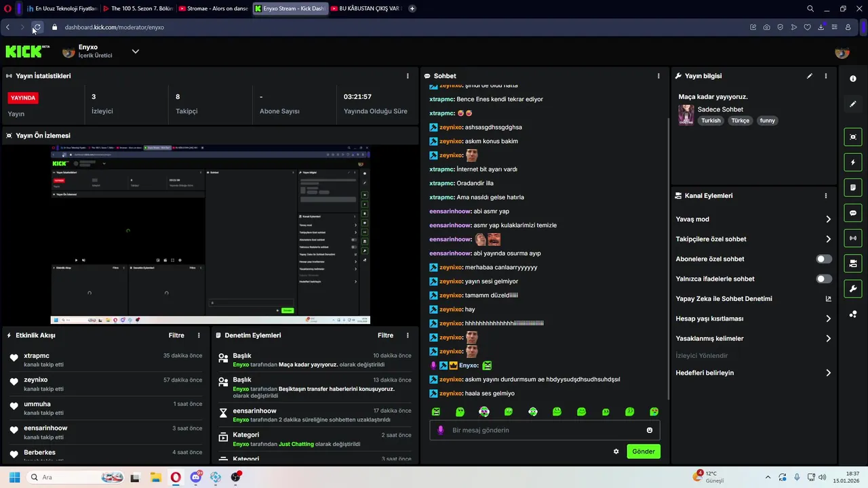Switch to Stromae - Alors on danse tab
Image resolution: width=868 pixels, height=488 pixels.
pos(214,9)
